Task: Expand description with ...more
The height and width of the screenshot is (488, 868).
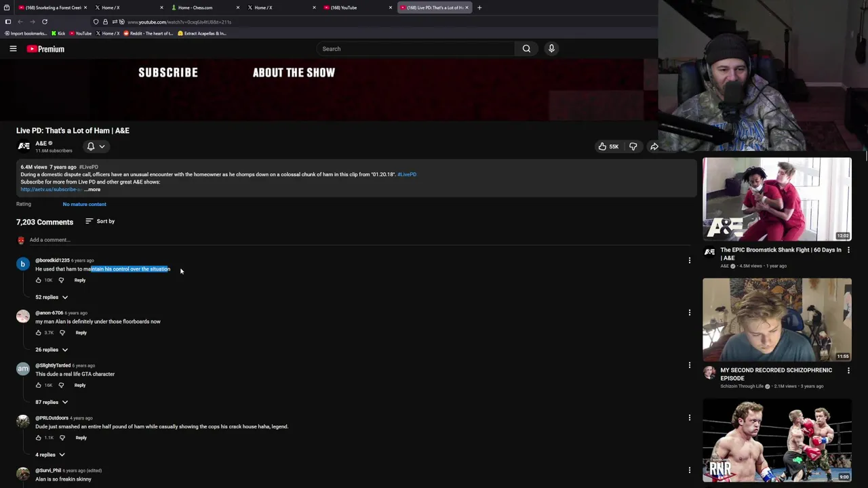Action: tap(92, 189)
